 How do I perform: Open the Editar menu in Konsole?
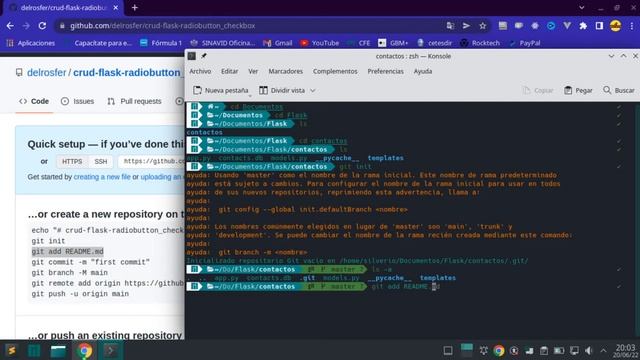click(229, 71)
